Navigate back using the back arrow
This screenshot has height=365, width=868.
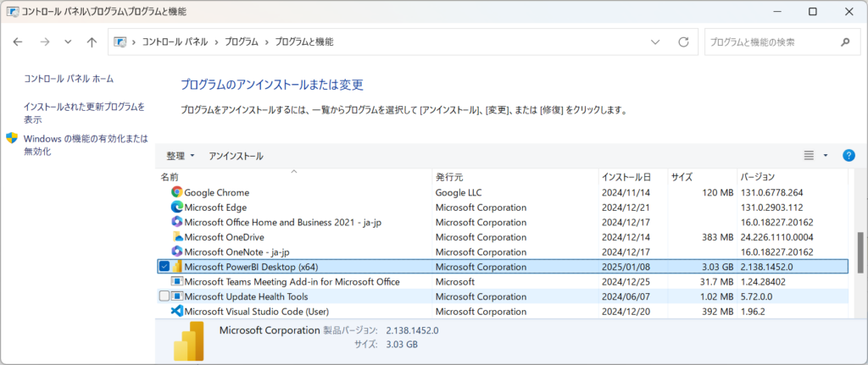[x=18, y=42]
